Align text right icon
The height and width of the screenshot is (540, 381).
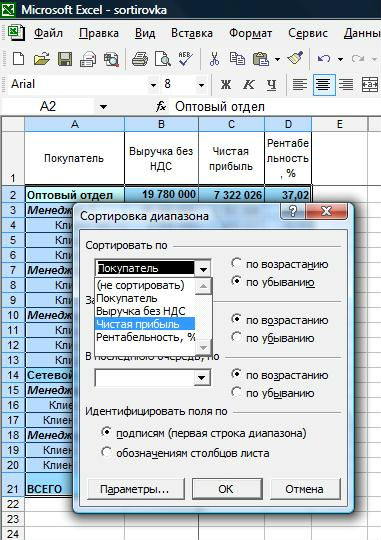click(x=346, y=84)
